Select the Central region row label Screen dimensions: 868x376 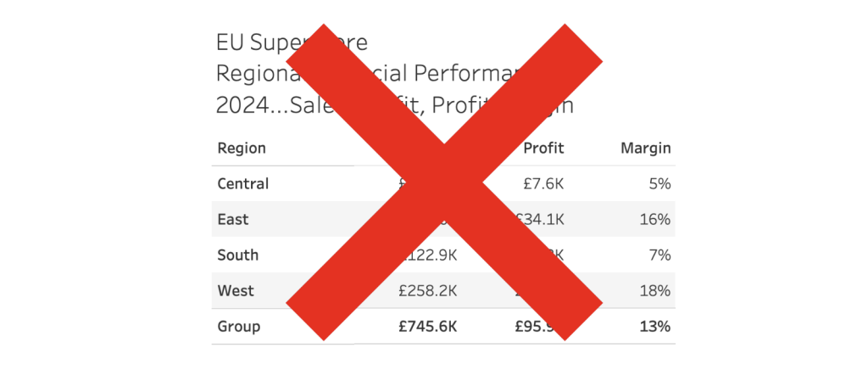click(243, 183)
